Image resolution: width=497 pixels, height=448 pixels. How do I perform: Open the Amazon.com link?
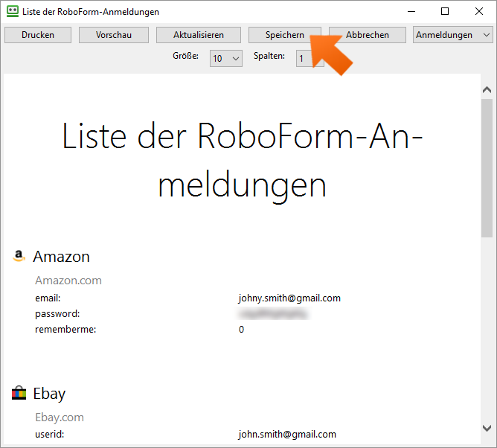pyautogui.click(x=68, y=281)
